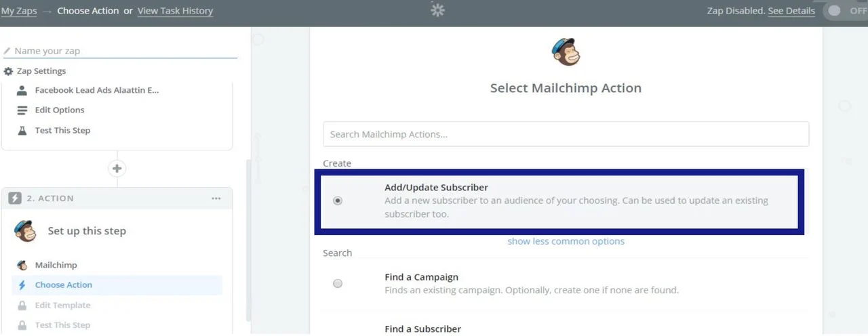Image resolution: width=868 pixels, height=336 pixels.
Task: Click the Add/Update Subscriber title
Action: (x=436, y=188)
